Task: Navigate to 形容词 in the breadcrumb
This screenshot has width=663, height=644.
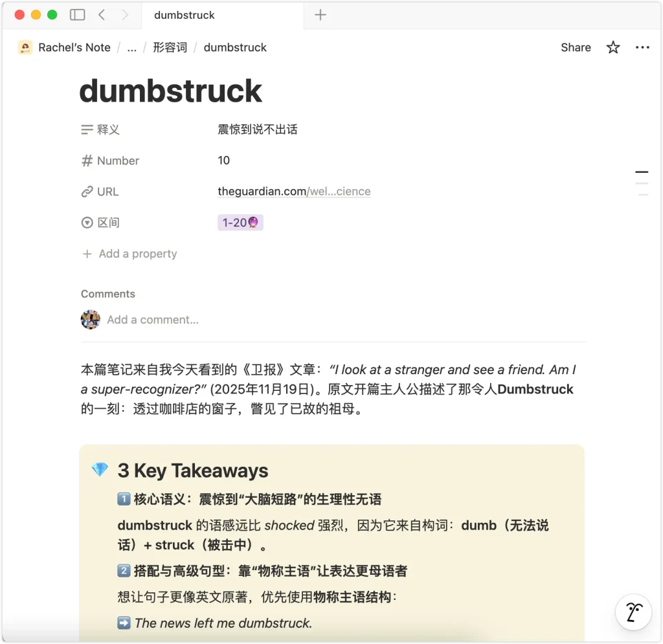Action: [x=170, y=47]
